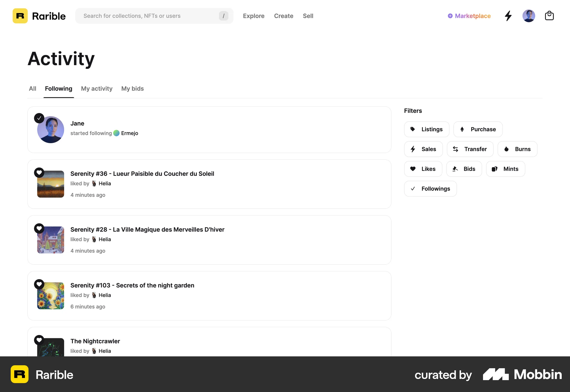This screenshot has width=570, height=392.
Task: Open the shopping bag cart icon
Action: click(x=550, y=16)
